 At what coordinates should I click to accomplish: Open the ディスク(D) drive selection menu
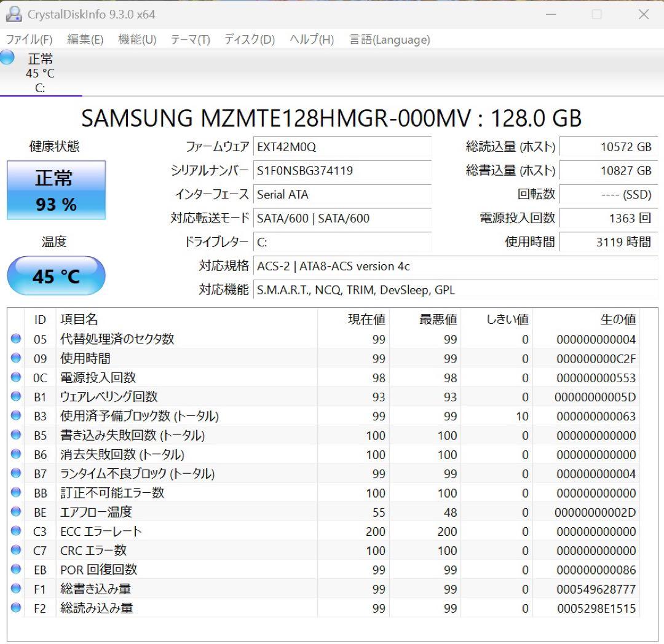(248, 39)
